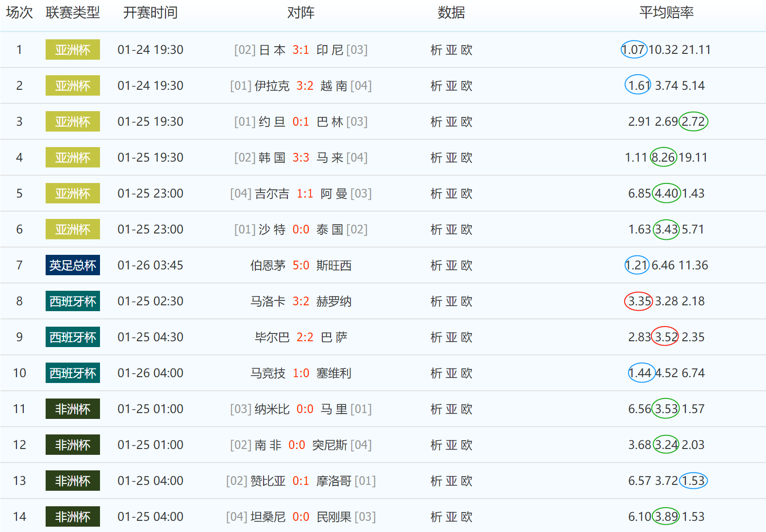Open 析 analysis for 日本 vs 印尼
The height and width of the screenshot is (532, 766).
(436, 50)
